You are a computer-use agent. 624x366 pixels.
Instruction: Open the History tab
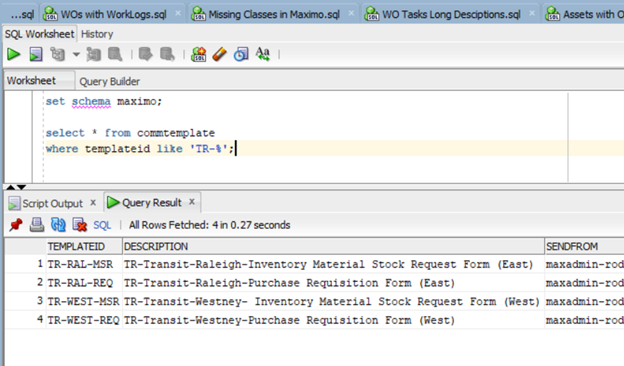pyautogui.click(x=97, y=34)
